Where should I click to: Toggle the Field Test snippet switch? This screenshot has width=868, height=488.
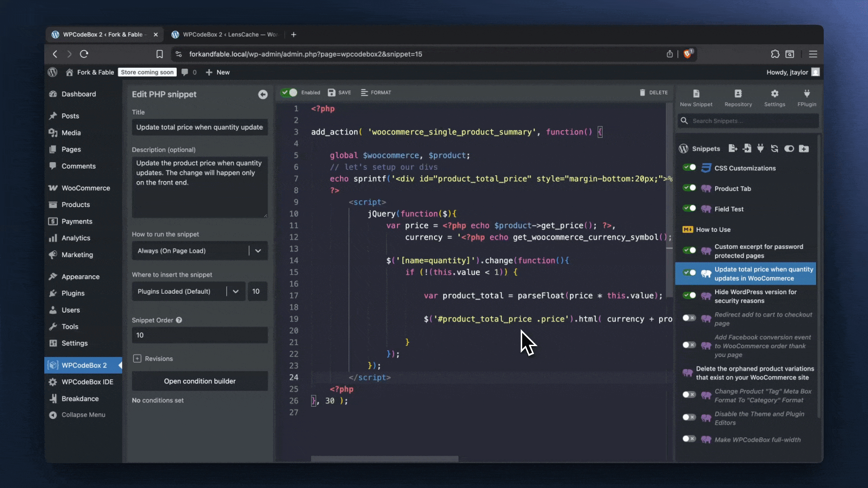[689, 208]
